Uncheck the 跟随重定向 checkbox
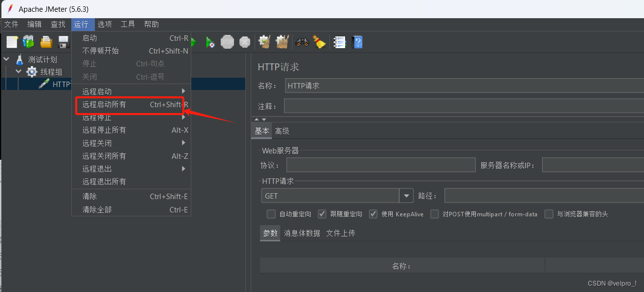 tap(322, 214)
